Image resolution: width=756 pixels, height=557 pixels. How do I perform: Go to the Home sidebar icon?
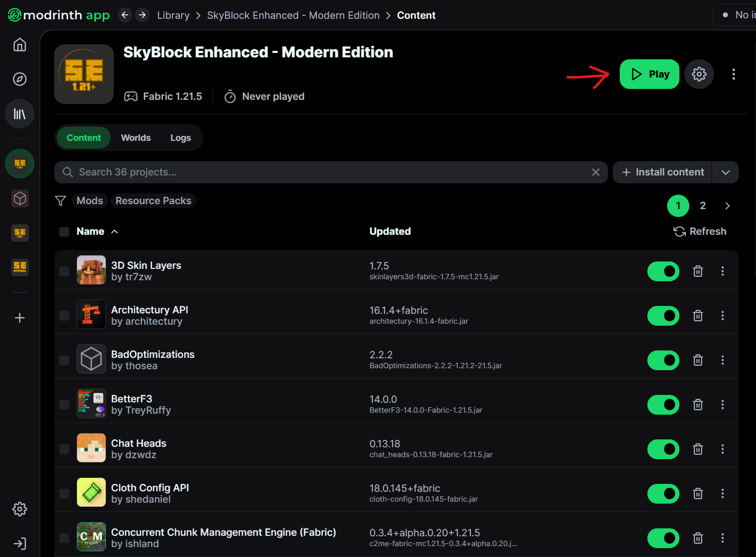click(20, 45)
